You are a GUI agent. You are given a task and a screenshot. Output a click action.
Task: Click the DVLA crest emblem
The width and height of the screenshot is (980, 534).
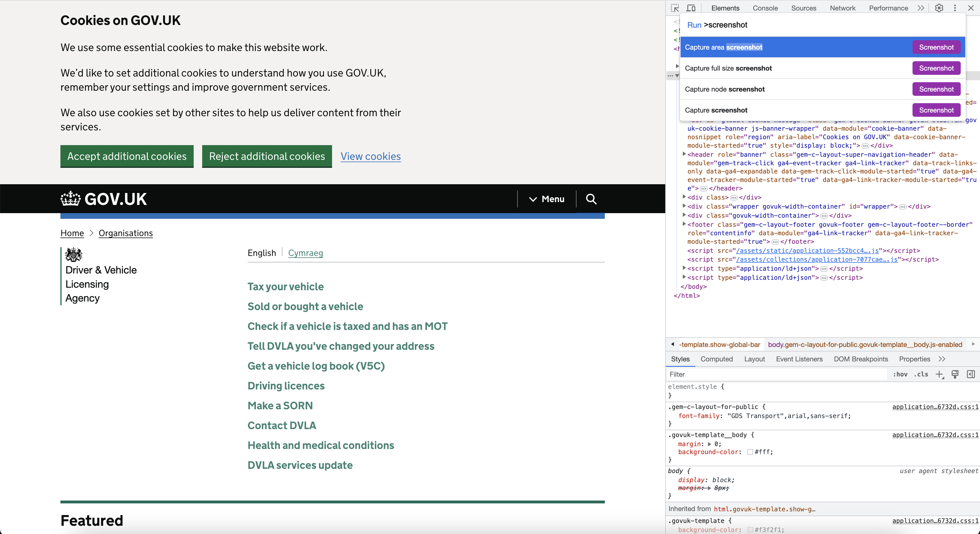click(73, 255)
